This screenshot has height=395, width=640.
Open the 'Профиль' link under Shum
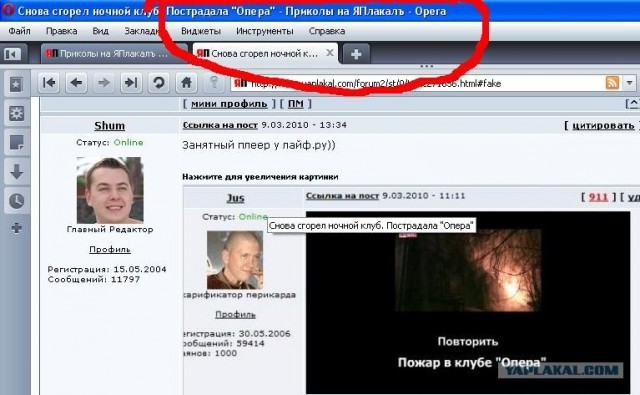point(110,249)
